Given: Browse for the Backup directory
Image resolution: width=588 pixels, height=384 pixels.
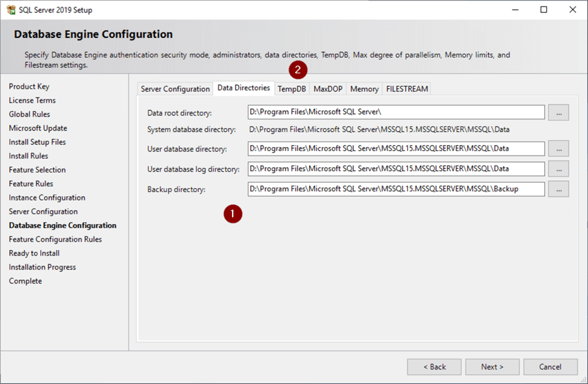Looking at the screenshot, I should [x=559, y=189].
